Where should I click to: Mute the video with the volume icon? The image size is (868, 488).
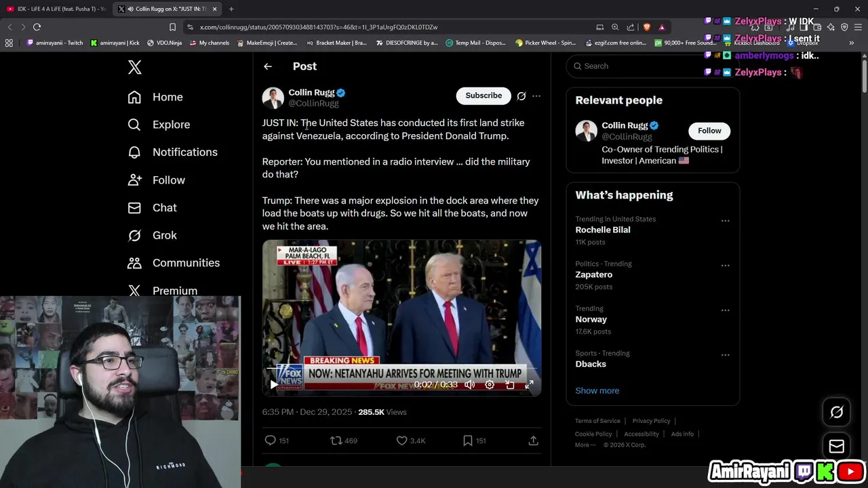[x=469, y=384]
